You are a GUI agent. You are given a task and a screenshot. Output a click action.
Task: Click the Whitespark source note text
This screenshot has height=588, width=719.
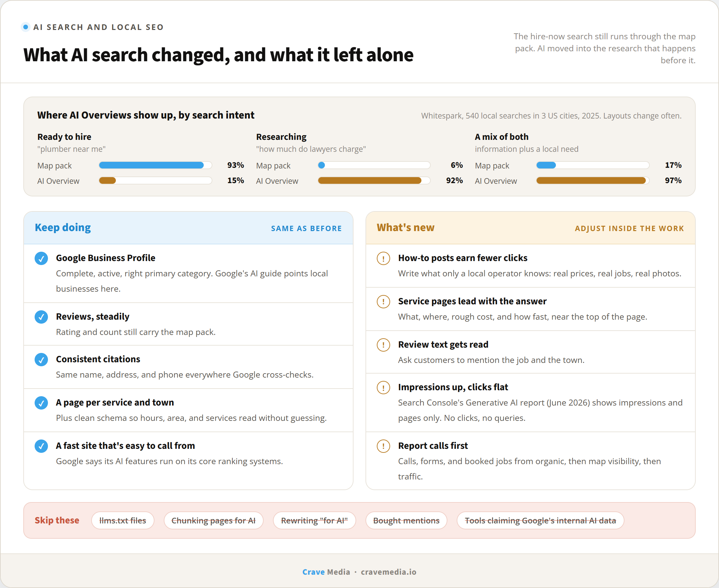pyautogui.click(x=551, y=116)
